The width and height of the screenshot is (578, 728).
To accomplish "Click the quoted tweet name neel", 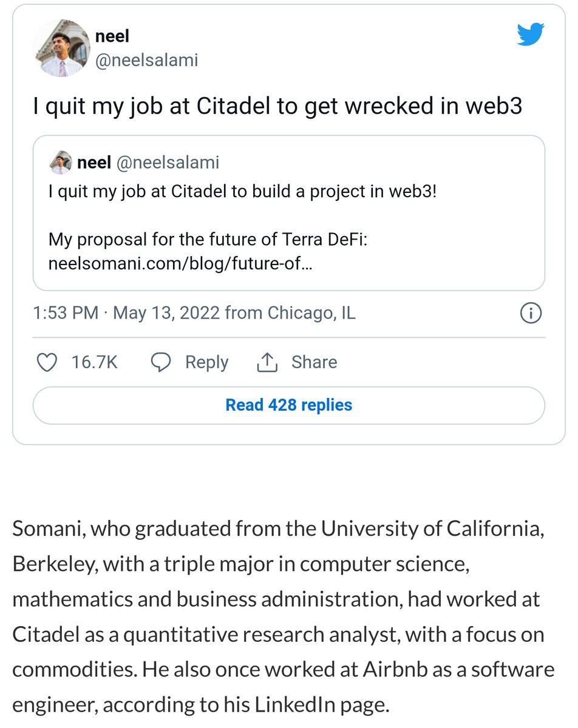I will tap(93, 163).
